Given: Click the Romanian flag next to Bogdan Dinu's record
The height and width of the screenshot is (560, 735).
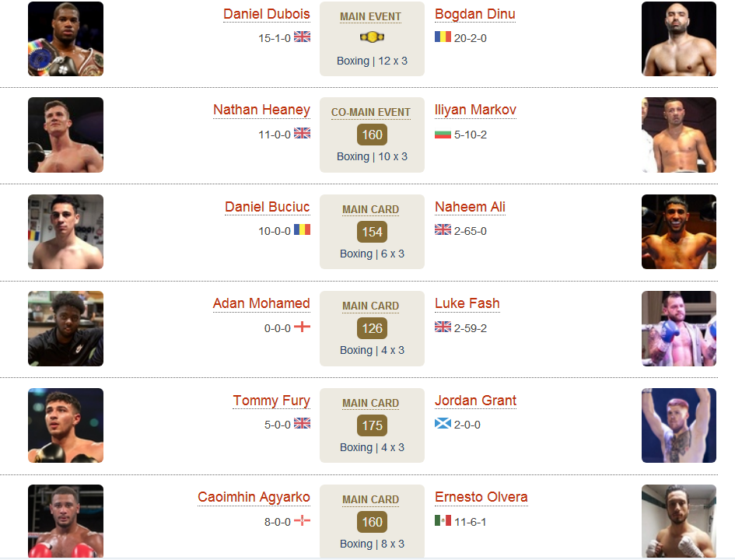Looking at the screenshot, I should pyautogui.click(x=443, y=37).
